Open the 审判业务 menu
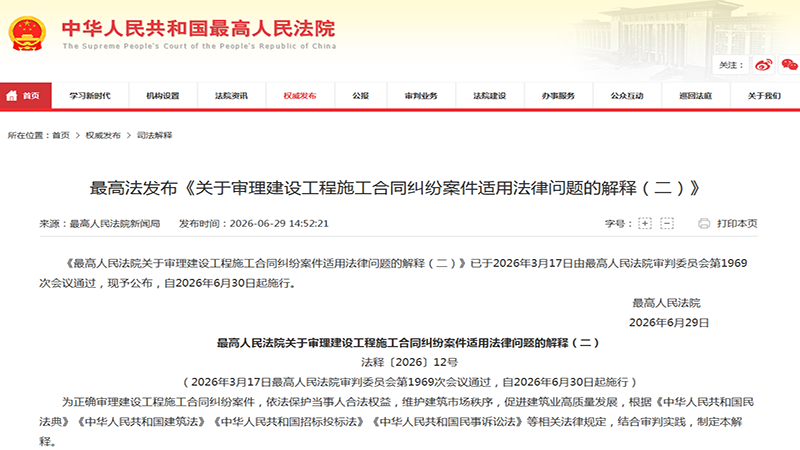 tap(421, 95)
